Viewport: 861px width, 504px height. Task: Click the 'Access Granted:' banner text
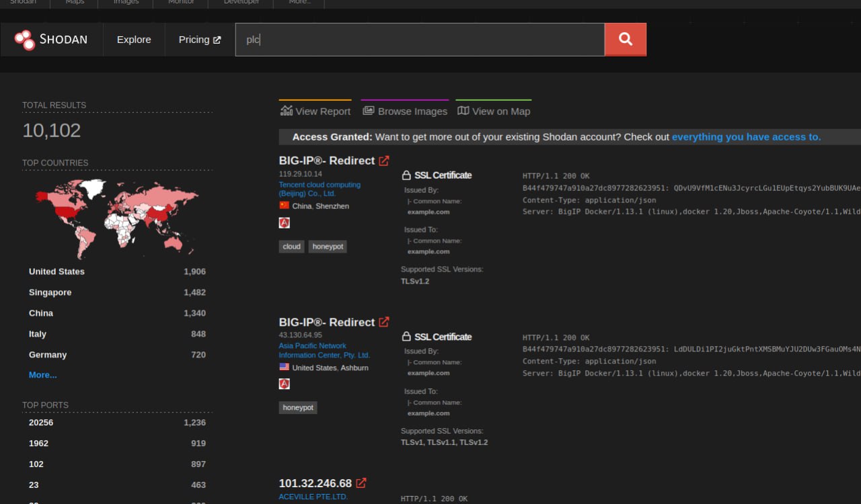(332, 136)
